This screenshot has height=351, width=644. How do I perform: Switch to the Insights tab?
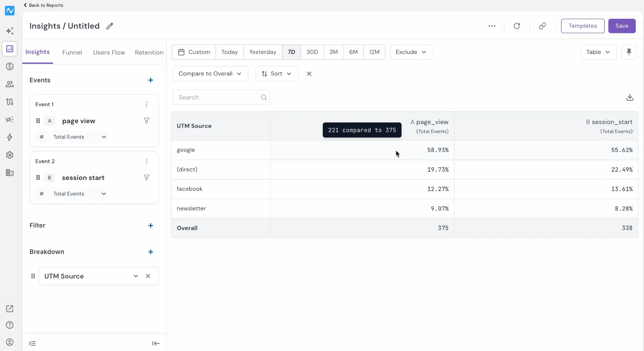(37, 52)
